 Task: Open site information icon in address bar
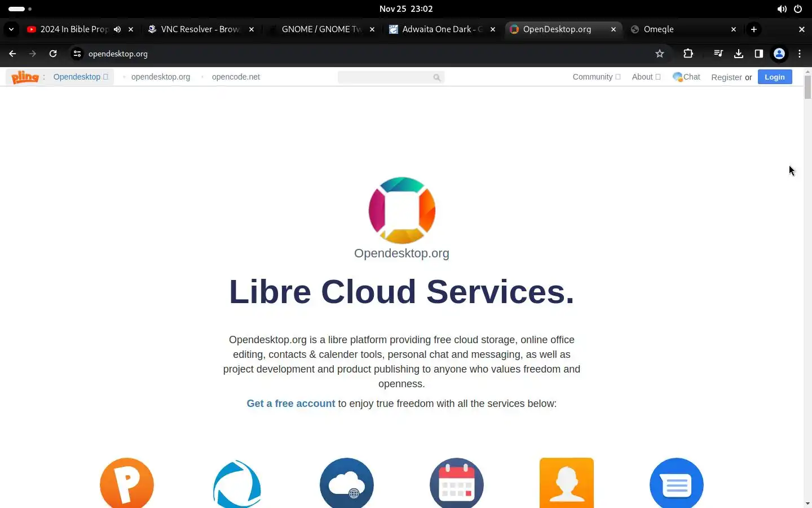[77, 54]
